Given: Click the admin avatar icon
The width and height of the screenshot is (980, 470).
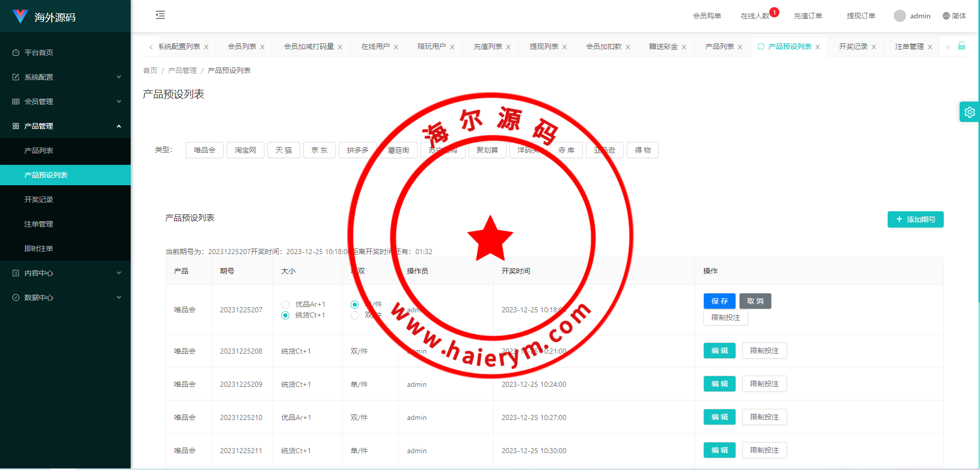Looking at the screenshot, I should click(x=899, y=16).
